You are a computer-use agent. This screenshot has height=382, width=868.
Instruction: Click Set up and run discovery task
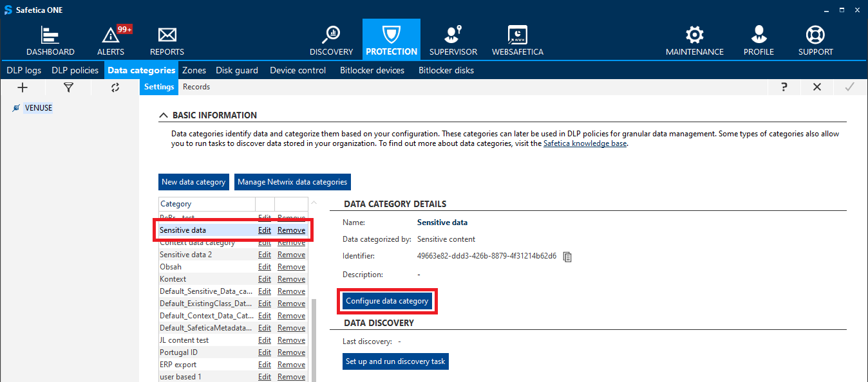pyautogui.click(x=395, y=361)
